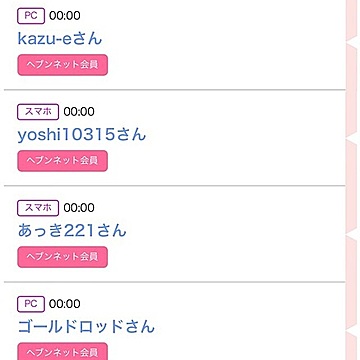Click the 00:00 timestamp in kazu-eさん's entry
This screenshot has height=360, width=360.
point(65,16)
